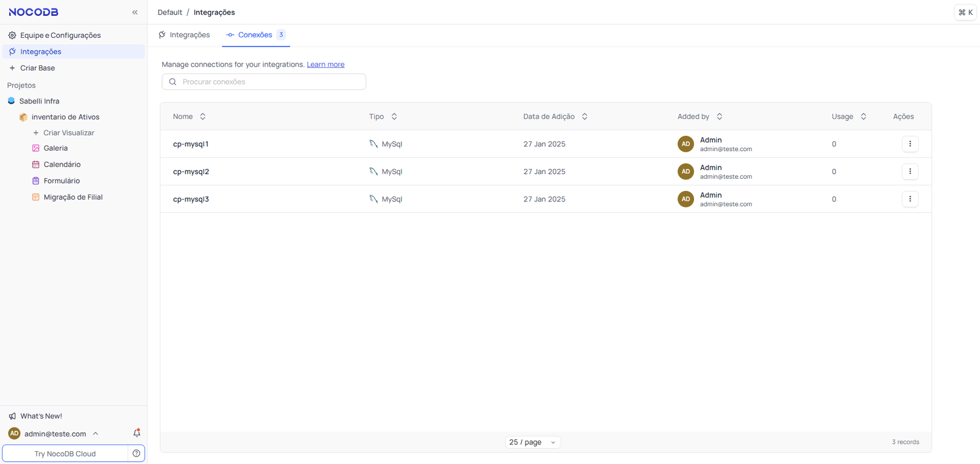
Task: Collapse the Sabelli Infra project
Action: [x=39, y=101]
